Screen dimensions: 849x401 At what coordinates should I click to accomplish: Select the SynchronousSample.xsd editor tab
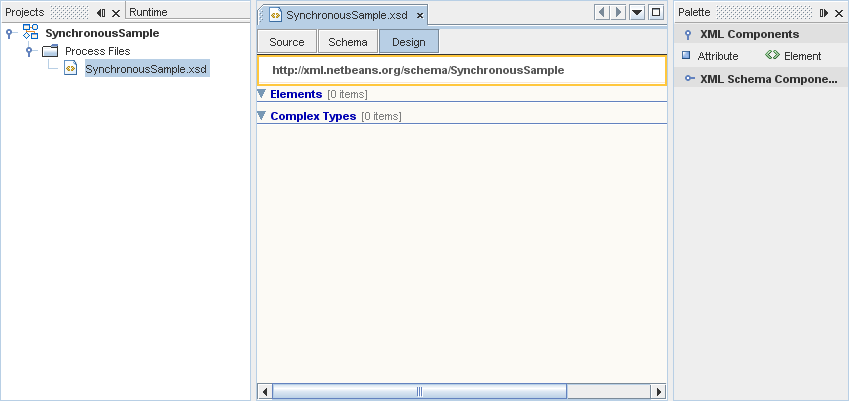344,15
